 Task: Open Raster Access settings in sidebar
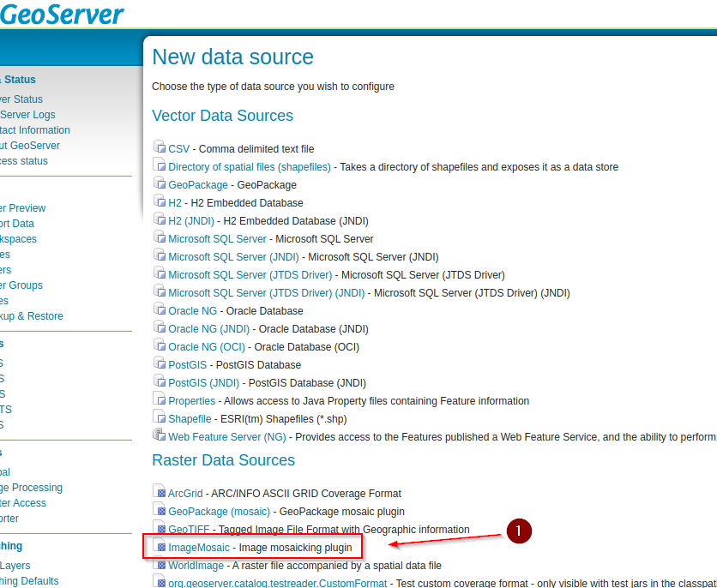pos(23,503)
